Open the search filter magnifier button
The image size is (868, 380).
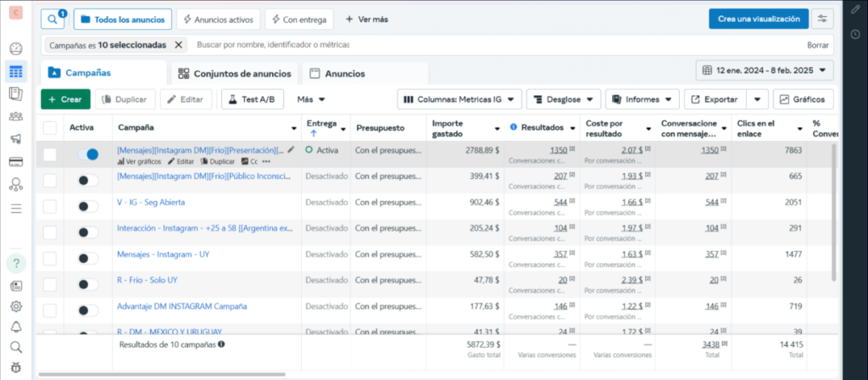pos(53,19)
